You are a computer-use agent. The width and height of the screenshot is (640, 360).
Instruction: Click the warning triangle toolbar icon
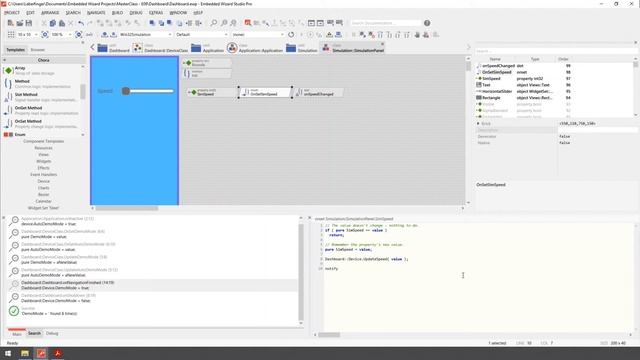pyautogui.click(x=329, y=35)
